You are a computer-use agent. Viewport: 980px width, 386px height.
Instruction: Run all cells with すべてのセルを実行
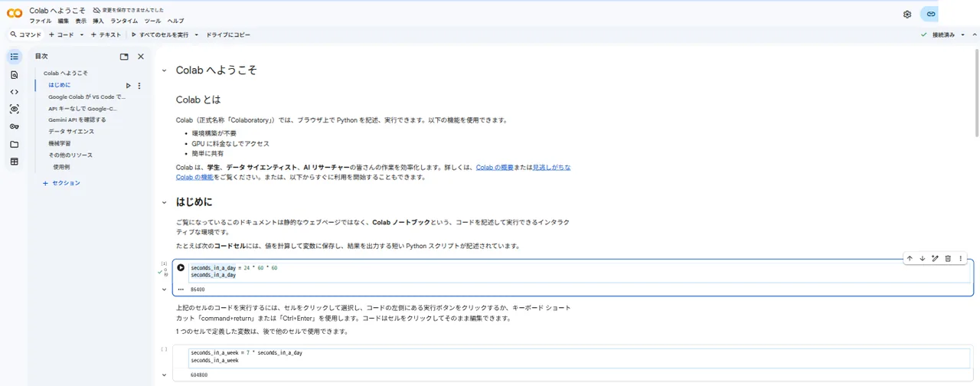pos(160,34)
